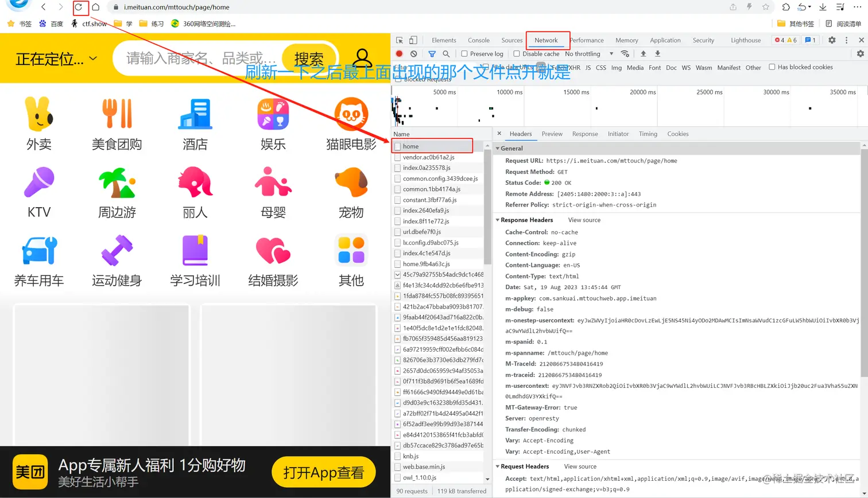
Task: Select the vendor.ac0b61a2.js request
Action: click(x=438, y=157)
